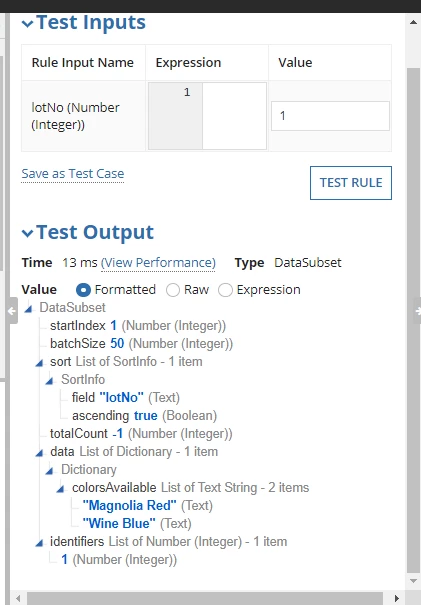Screen dimensions: 421x605
Task: Click the Rule Input Name column header
Action: tap(83, 63)
